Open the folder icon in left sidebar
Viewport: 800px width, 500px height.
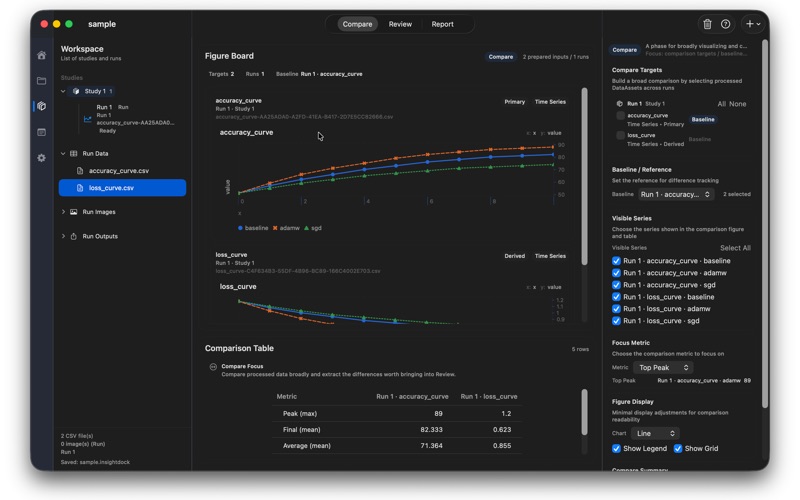[x=41, y=81]
